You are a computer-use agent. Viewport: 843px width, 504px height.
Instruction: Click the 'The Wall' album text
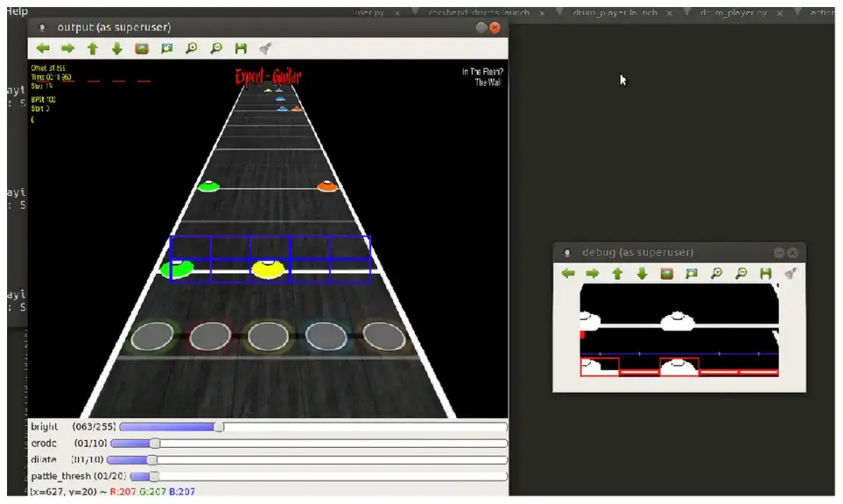(x=488, y=83)
